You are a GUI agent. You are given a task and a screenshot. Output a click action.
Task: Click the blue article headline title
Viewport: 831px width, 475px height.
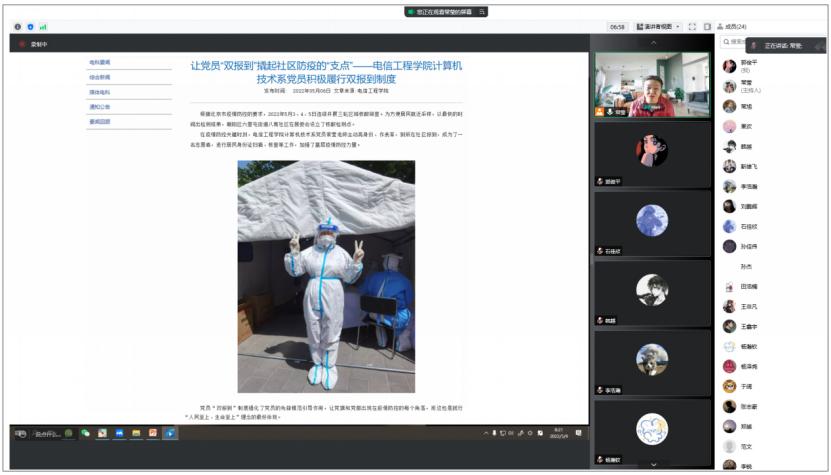326,73
